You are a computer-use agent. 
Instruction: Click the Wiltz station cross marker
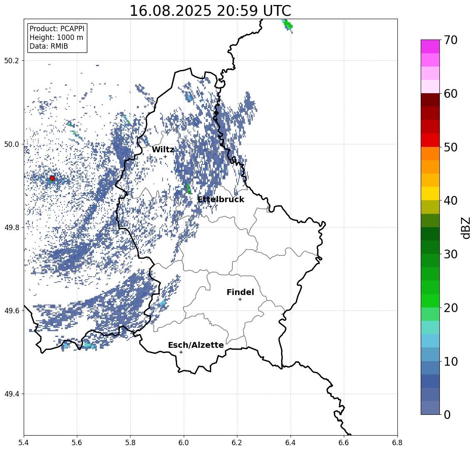pyautogui.click(x=165, y=156)
